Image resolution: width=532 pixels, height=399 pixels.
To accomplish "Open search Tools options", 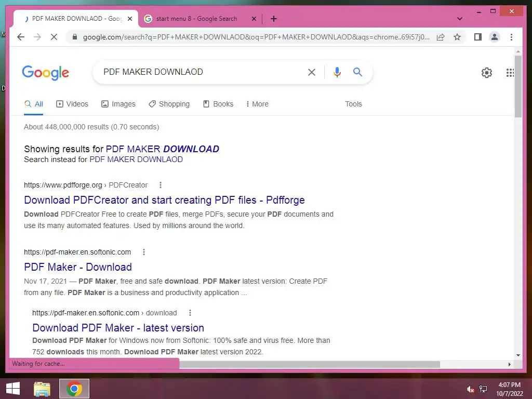I will tap(353, 104).
